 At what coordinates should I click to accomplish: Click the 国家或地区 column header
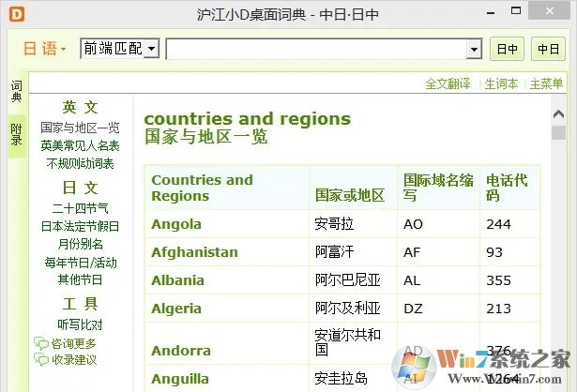click(x=353, y=188)
